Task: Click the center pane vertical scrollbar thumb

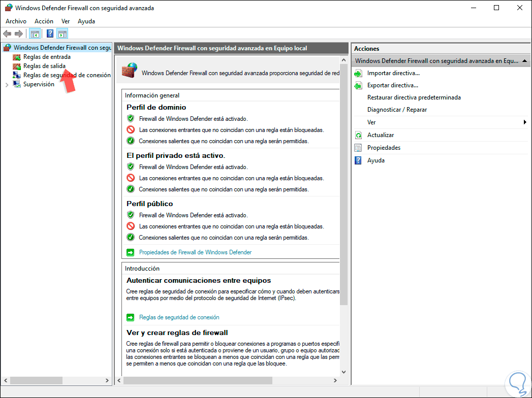Action: coord(343,185)
